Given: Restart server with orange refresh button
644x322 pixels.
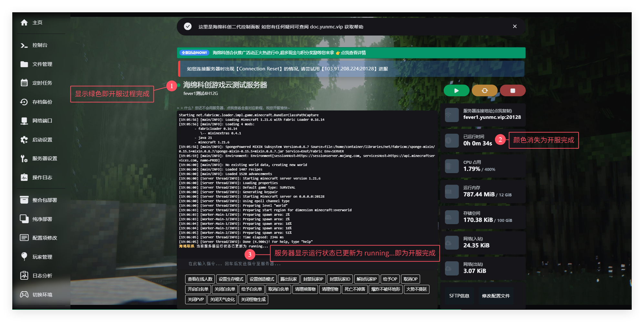Looking at the screenshot, I should [x=484, y=91].
